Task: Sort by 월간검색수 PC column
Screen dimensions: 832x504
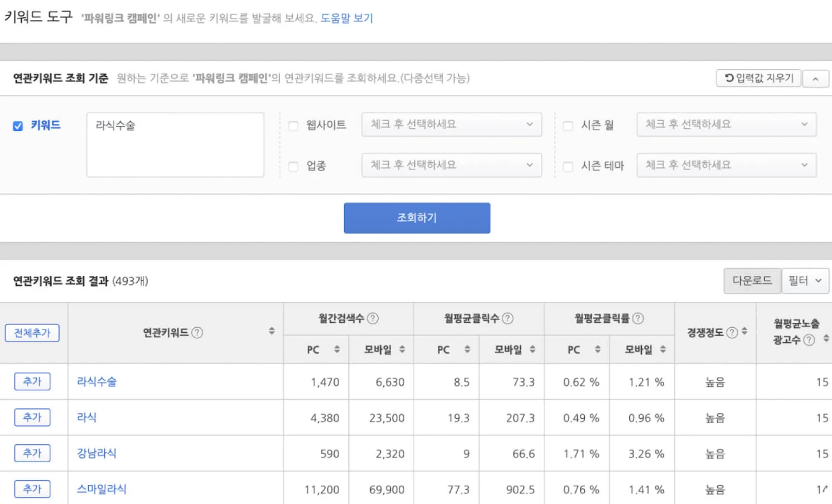Action: (x=337, y=350)
